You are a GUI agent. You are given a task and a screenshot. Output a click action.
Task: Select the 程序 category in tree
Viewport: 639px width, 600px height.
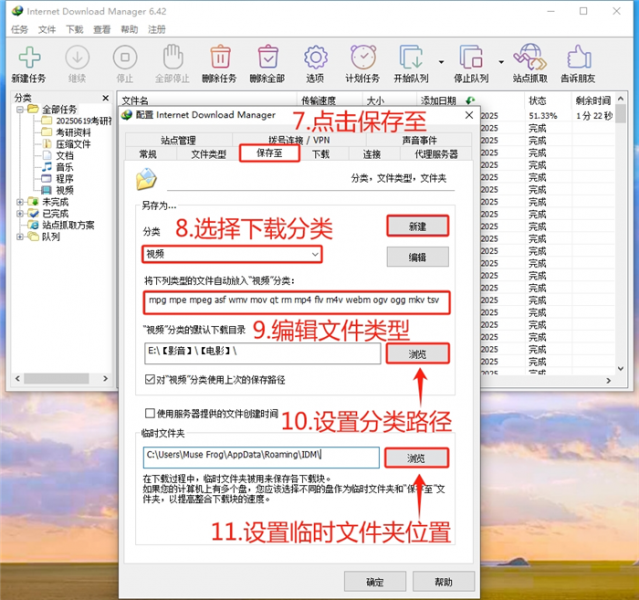click(64, 179)
